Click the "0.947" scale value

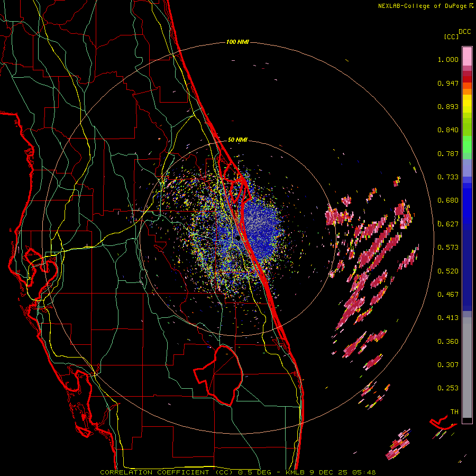click(448, 83)
